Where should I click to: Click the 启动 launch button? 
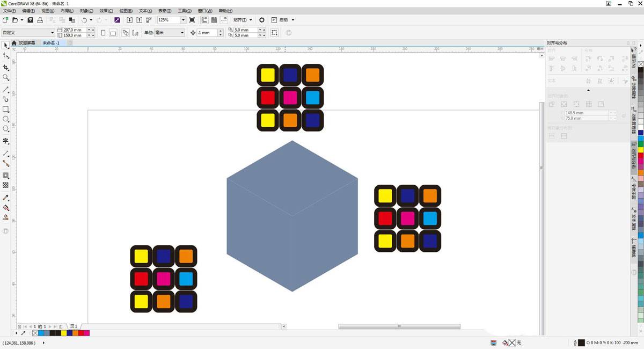[x=283, y=20]
